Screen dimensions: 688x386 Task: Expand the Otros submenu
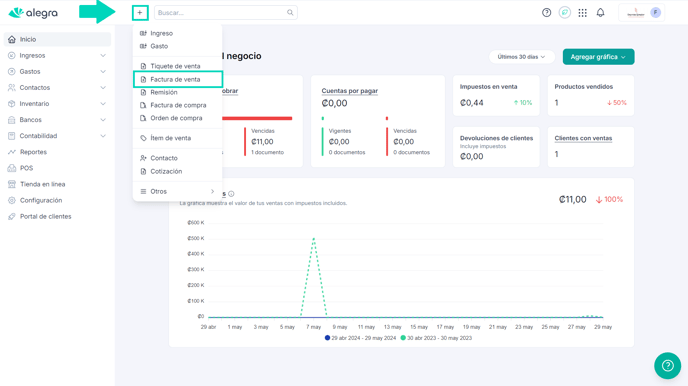177,191
